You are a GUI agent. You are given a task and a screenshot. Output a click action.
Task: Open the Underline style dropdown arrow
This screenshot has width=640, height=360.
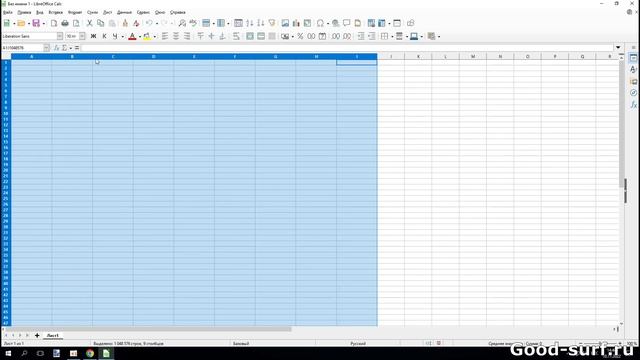(122, 36)
